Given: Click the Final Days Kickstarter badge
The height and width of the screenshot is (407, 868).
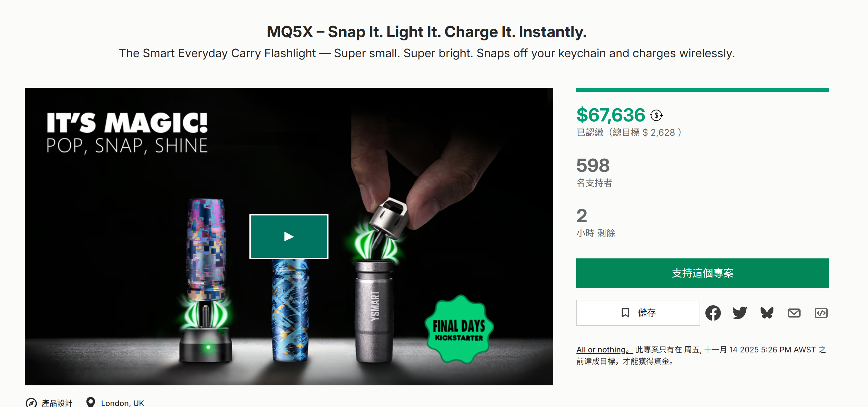Looking at the screenshot, I should (x=459, y=329).
